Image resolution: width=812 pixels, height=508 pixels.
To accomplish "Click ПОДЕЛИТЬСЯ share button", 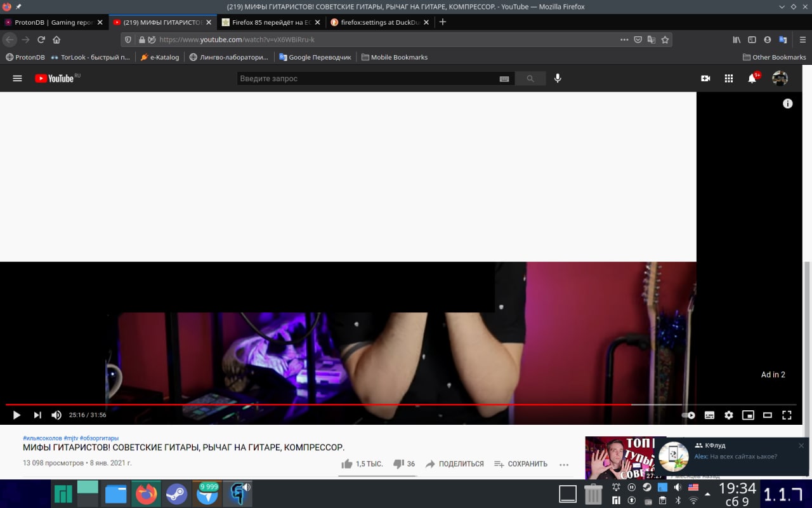I will 454,464.
